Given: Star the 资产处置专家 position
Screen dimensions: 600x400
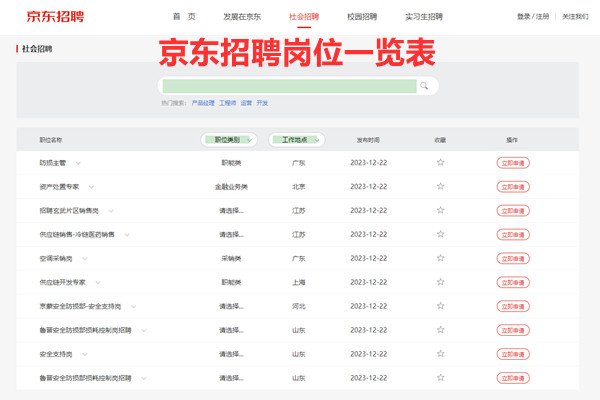Looking at the screenshot, I should [440, 186].
